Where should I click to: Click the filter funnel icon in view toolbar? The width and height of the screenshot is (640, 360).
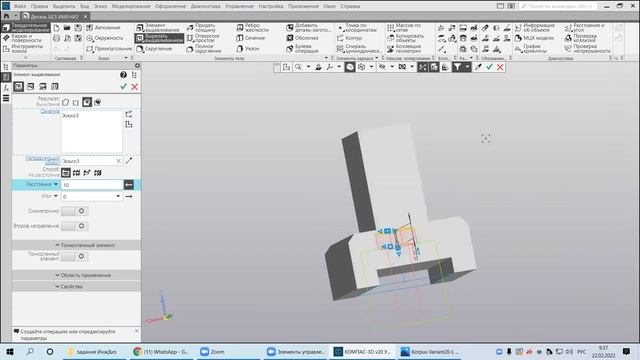tap(457, 67)
